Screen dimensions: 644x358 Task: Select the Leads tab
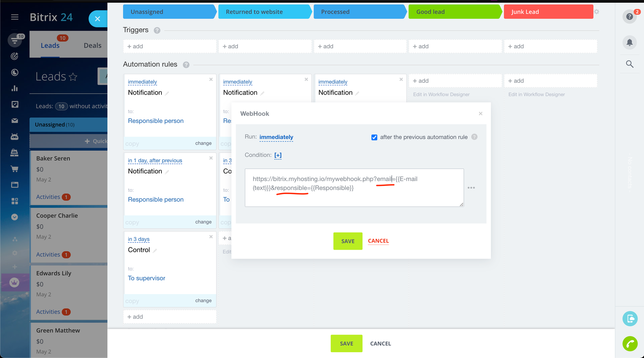[50, 46]
